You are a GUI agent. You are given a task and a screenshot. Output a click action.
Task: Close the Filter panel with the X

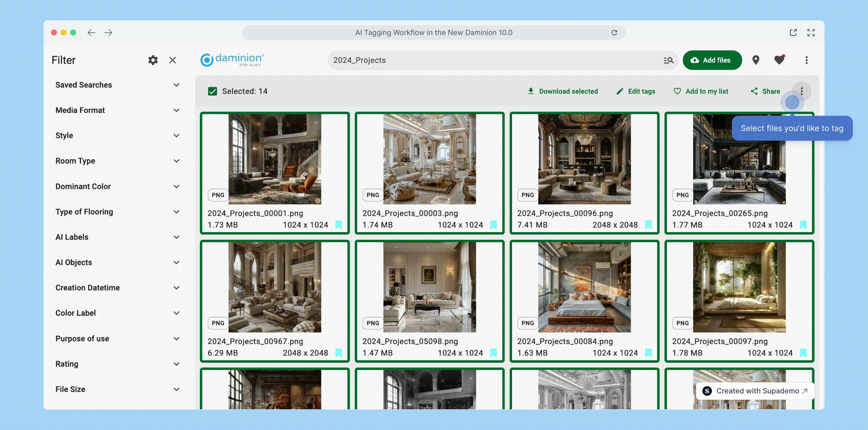pos(172,60)
